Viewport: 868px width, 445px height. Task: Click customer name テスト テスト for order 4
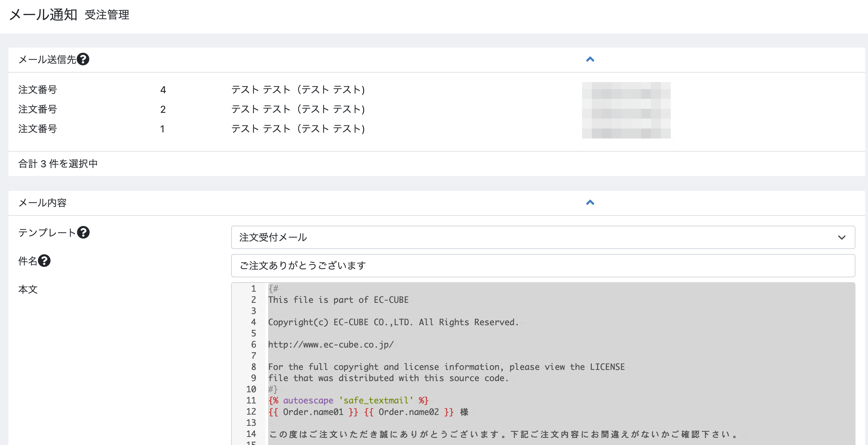[298, 90]
